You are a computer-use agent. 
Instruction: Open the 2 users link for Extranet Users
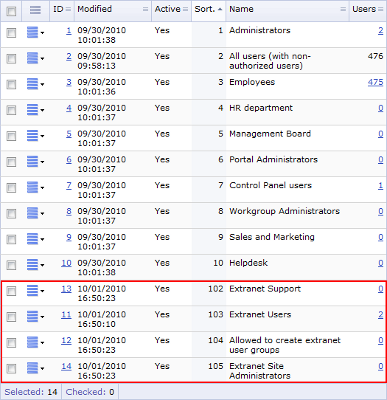pyautogui.click(x=380, y=315)
